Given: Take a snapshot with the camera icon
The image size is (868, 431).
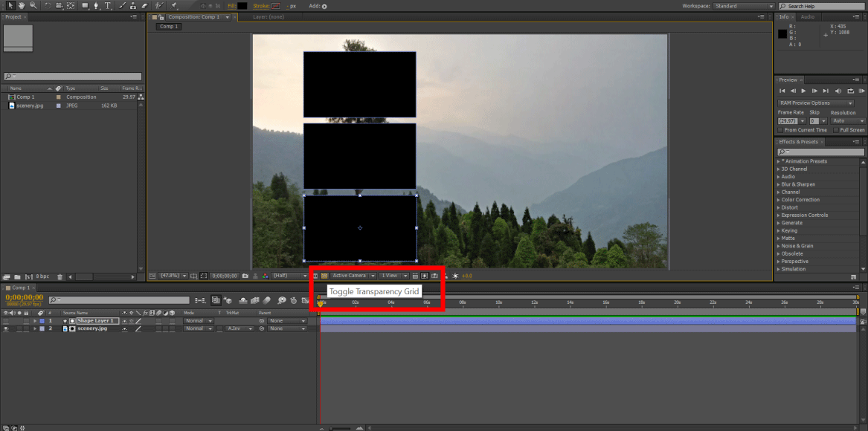Looking at the screenshot, I should click(245, 276).
